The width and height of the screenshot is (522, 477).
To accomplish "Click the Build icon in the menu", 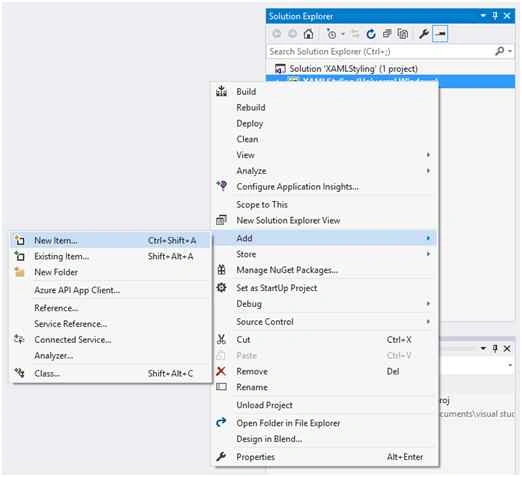I will click(x=221, y=91).
